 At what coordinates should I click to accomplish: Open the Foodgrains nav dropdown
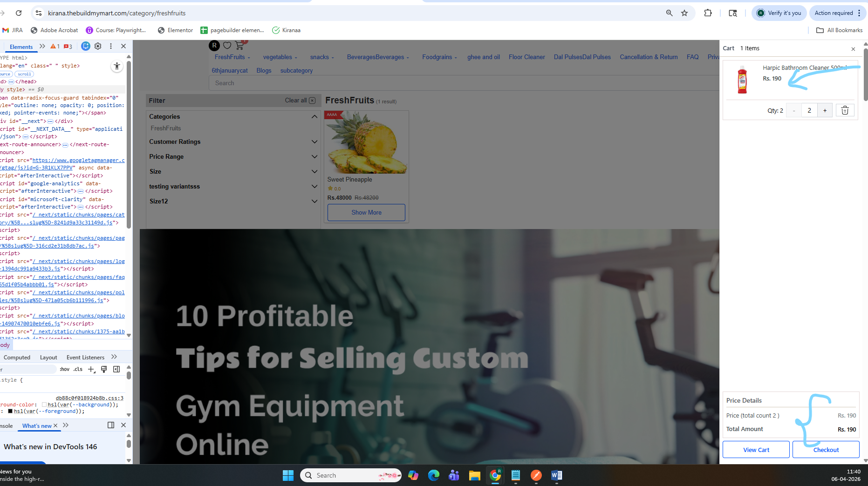point(439,57)
